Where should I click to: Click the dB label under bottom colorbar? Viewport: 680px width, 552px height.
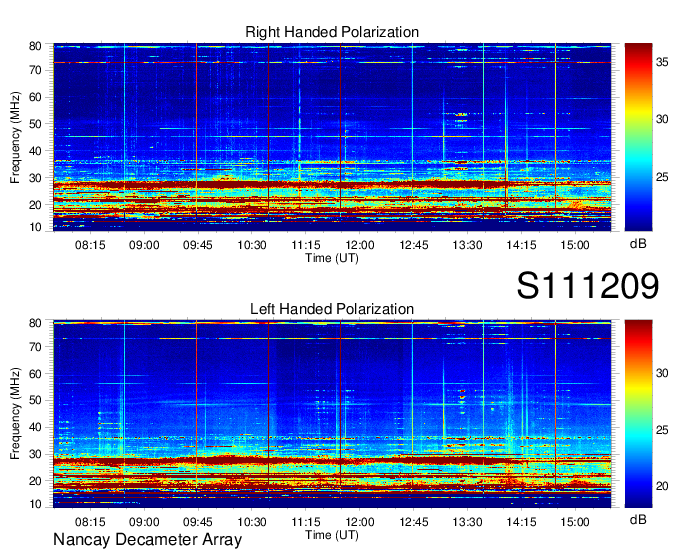click(638, 519)
